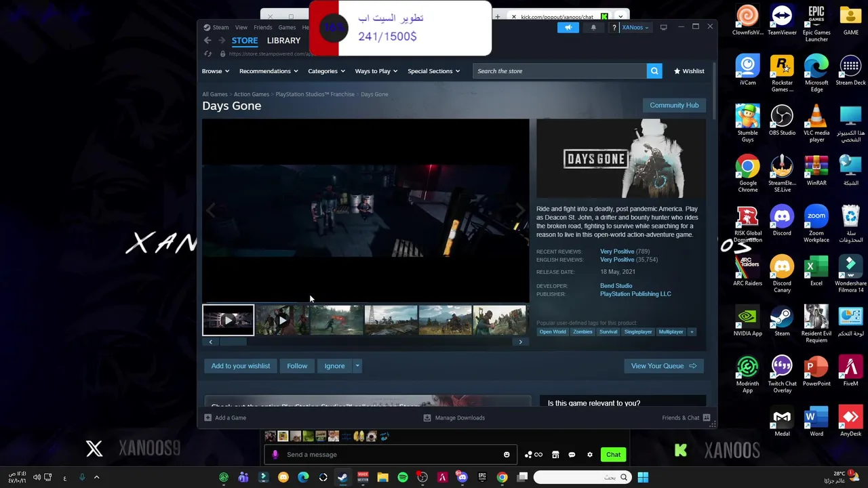The width and height of the screenshot is (868, 488).
Task: Open emoji picker in Kick chat
Action: pyautogui.click(x=507, y=455)
